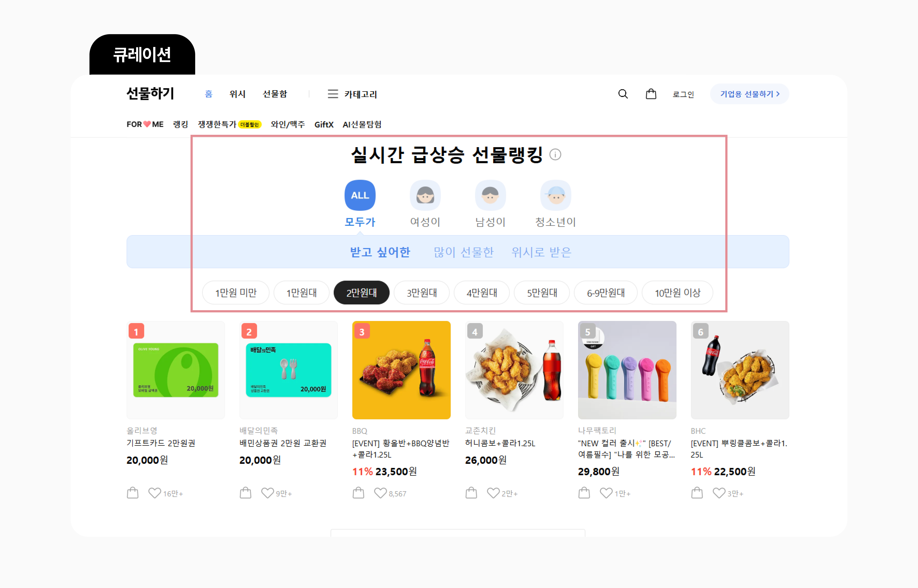The width and height of the screenshot is (918, 588).
Task: Open the search magnifier icon
Action: click(623, 94)
